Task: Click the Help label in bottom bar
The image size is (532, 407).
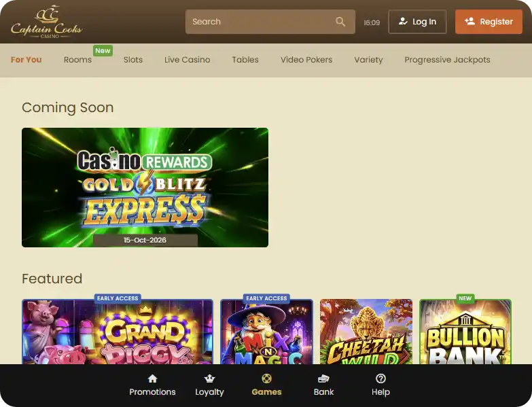Action: click(380, 392)
